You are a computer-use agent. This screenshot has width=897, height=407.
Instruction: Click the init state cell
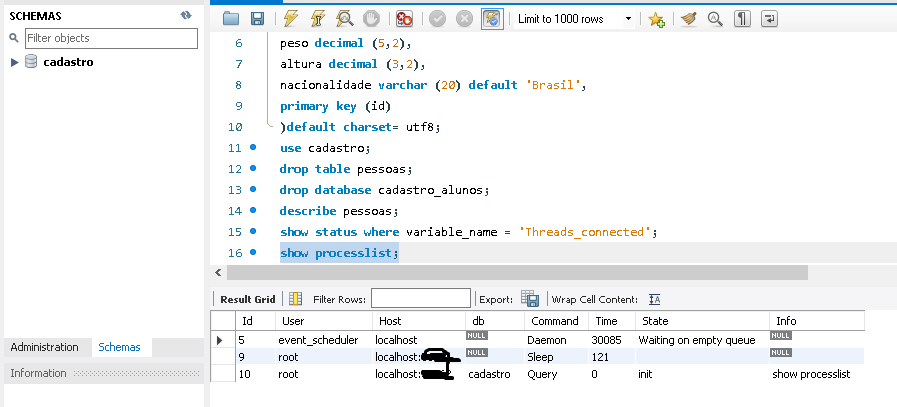[702, 374]
